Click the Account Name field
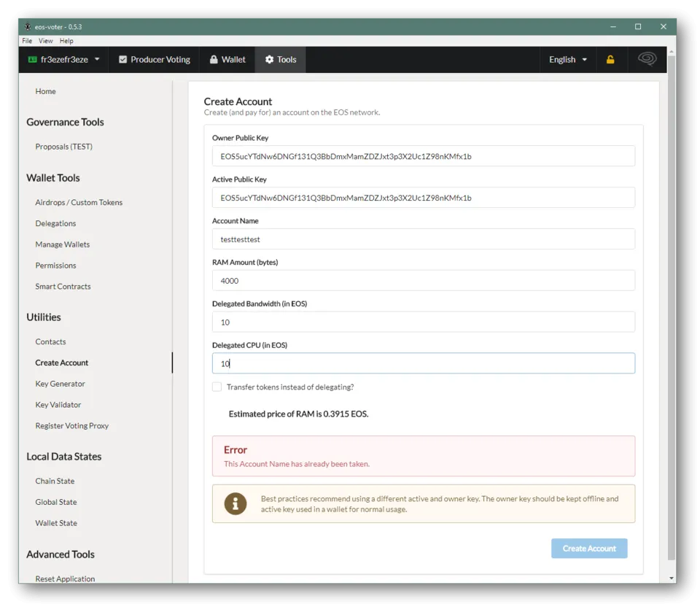The height and width of the screenshot is (607, 700). point(423,239)
